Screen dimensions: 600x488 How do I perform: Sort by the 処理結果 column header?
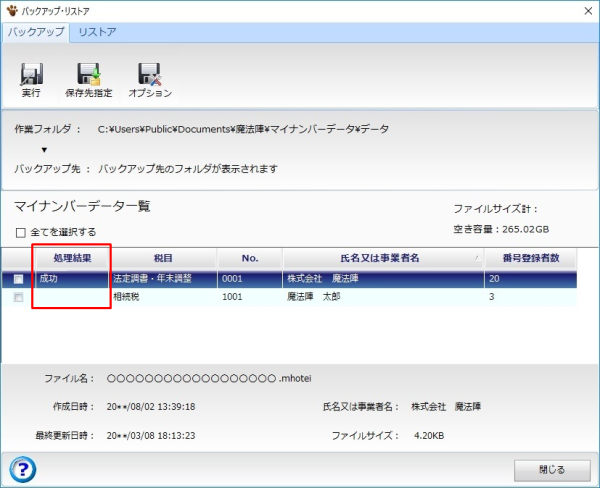tap(71, 259)
